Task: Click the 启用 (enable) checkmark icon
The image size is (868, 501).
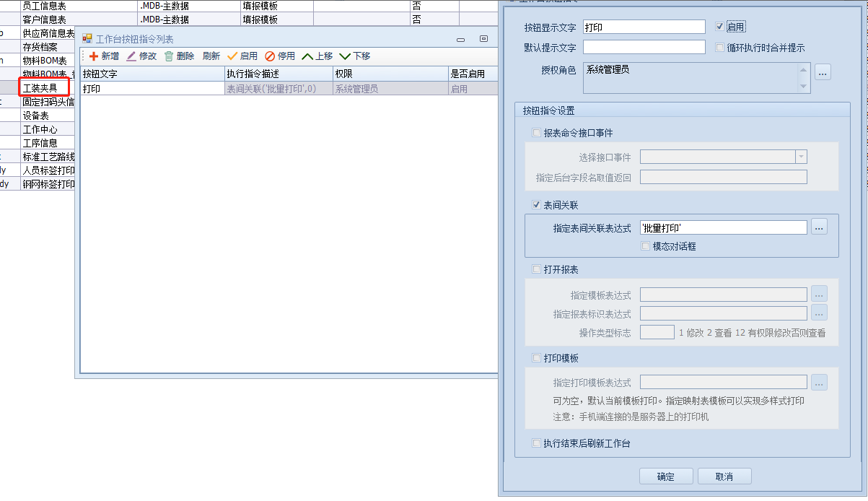Action: coord(232,56)
